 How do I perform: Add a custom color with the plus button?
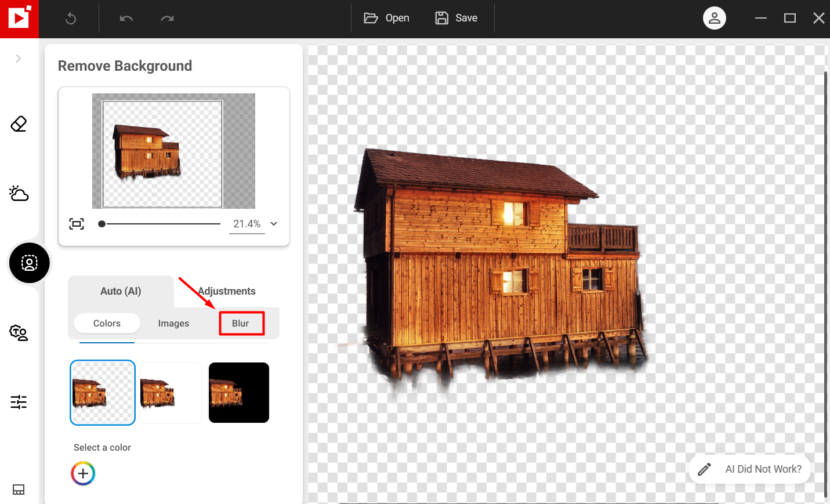point(83,474)
